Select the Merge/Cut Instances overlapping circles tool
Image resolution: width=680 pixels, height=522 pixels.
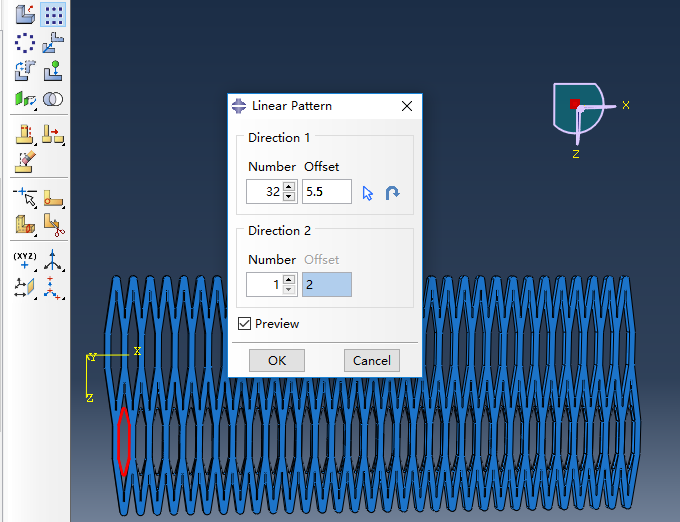click(x=53, y=99)
